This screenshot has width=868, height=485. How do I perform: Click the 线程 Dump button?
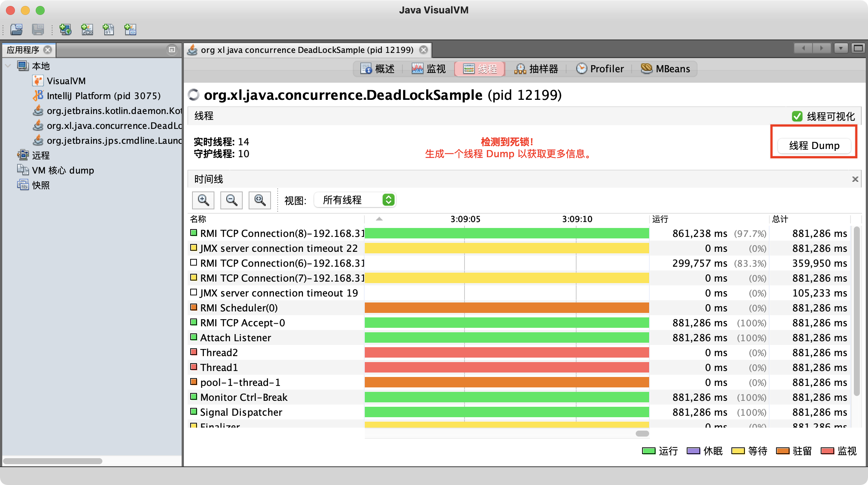[814, 145]
